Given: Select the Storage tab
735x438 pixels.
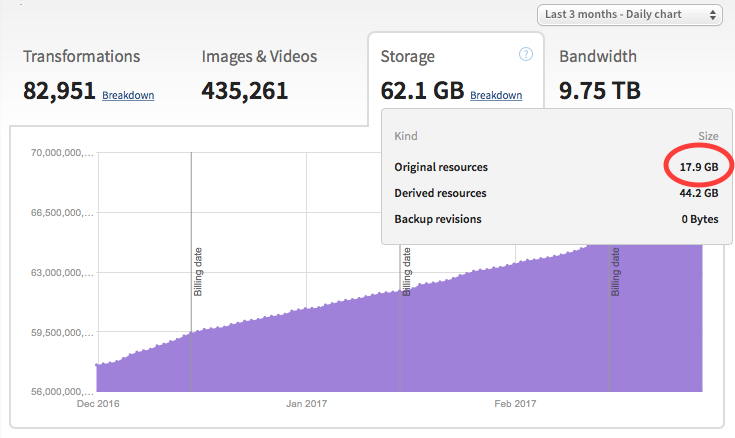Looking at the screenshot, I should coord(408,57).
